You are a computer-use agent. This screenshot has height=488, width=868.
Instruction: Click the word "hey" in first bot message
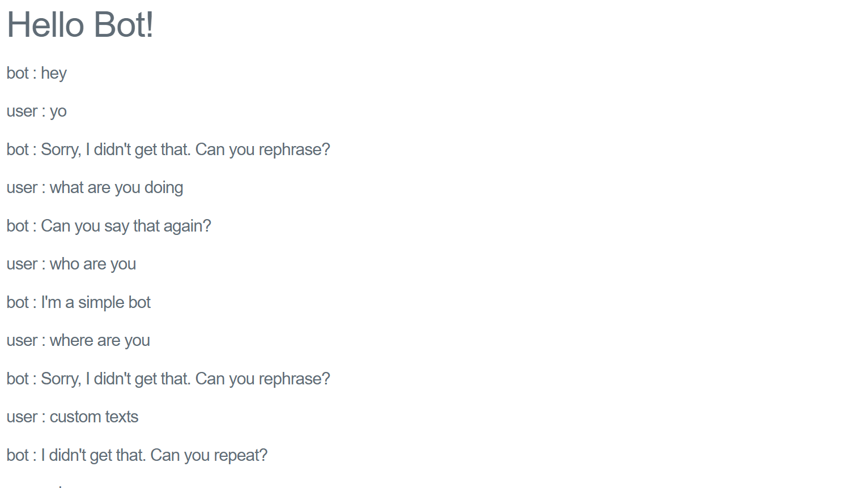tap(54, 74)
